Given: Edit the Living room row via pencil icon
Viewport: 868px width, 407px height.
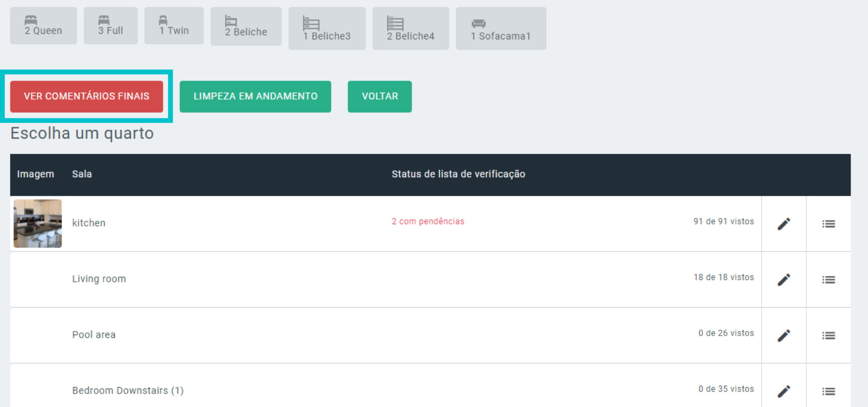Looking at the screenshot, I should point(783,279).
